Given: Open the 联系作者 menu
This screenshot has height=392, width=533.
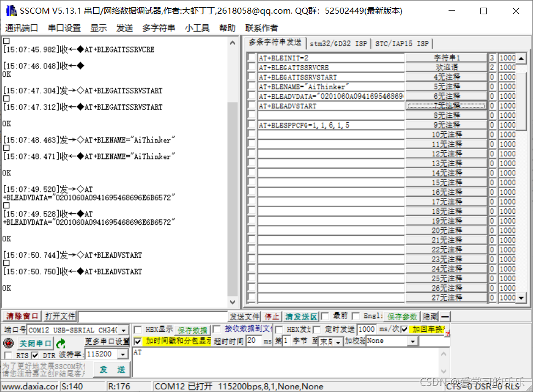Looking at the screenshot, I should (x=262, y=28).
